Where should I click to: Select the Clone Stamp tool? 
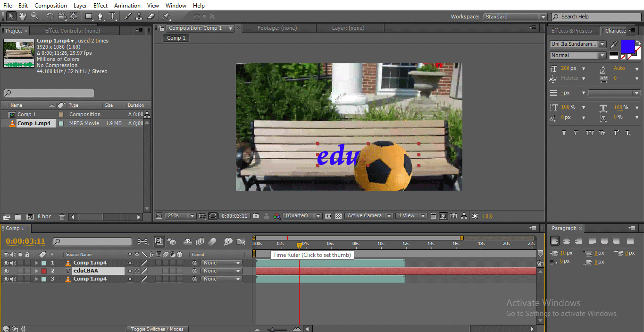[x=139, y=17]
